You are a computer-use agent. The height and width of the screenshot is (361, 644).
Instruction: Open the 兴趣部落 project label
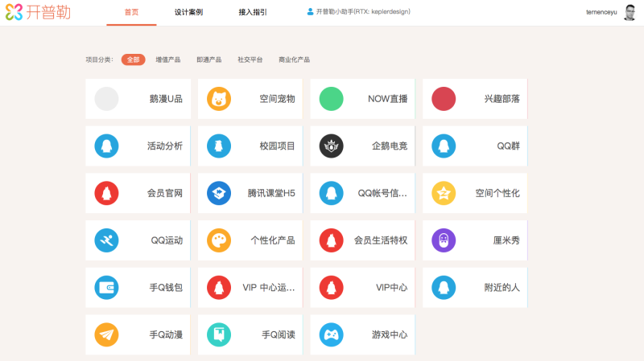[502, 99]
